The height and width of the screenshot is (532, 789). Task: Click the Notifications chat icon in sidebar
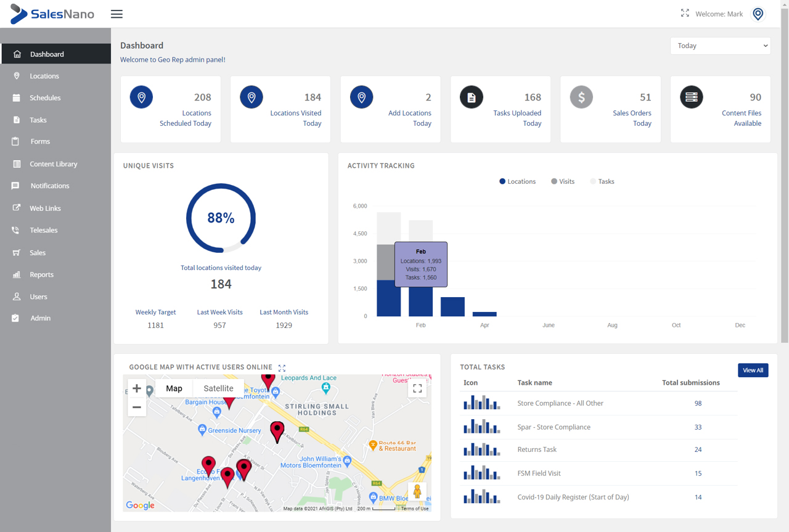15,186
